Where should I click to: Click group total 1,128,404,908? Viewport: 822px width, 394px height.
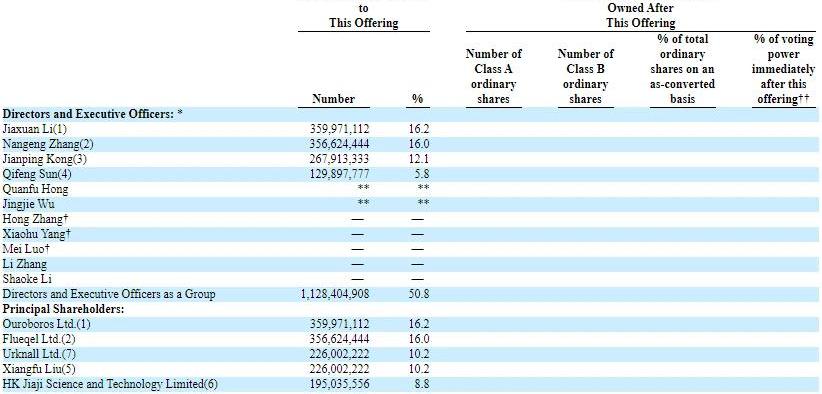(335, 294)
